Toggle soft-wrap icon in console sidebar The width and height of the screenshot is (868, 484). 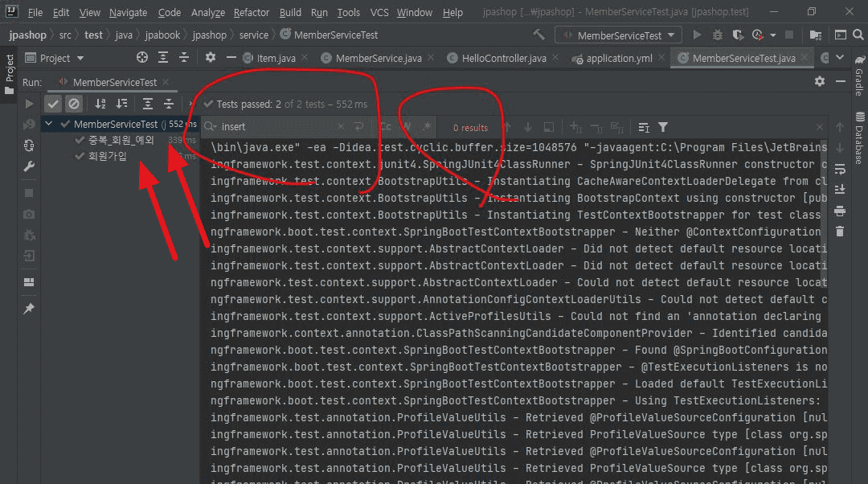point(840,169)
